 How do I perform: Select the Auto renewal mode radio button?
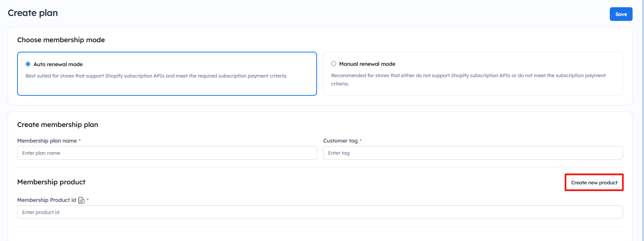(x=28, y=64)
